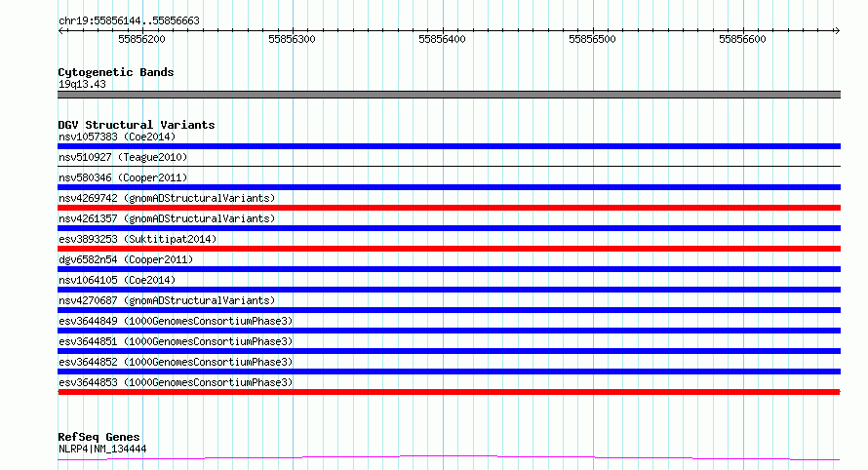
Task: Click the 55856300 ruler tick label
Action: 292,39
